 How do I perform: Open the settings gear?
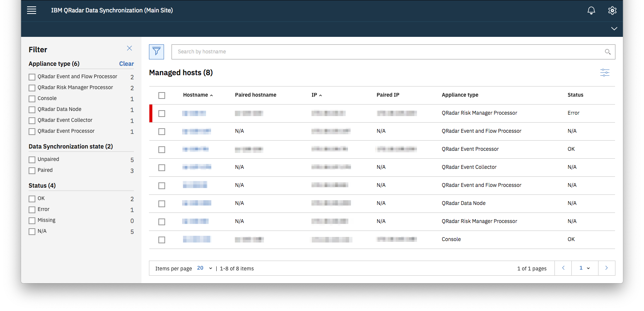click(x=612, y=11)
